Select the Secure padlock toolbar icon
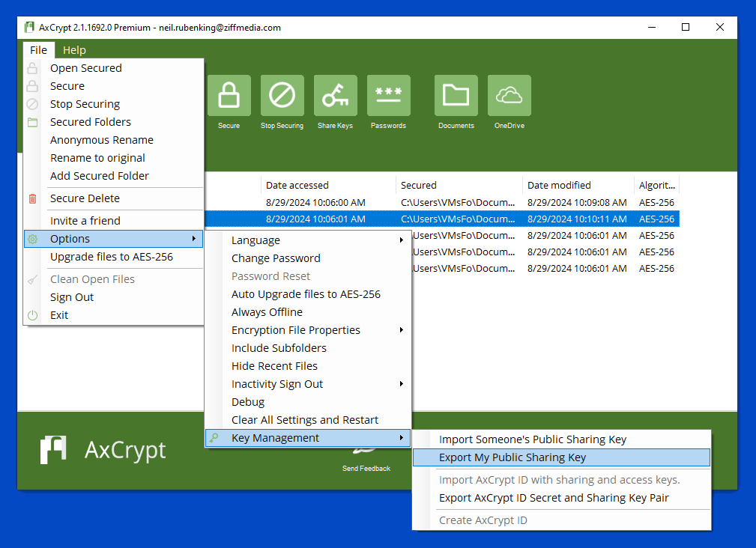This screenshot has height=548, width=756. click(x=229, y=96)
